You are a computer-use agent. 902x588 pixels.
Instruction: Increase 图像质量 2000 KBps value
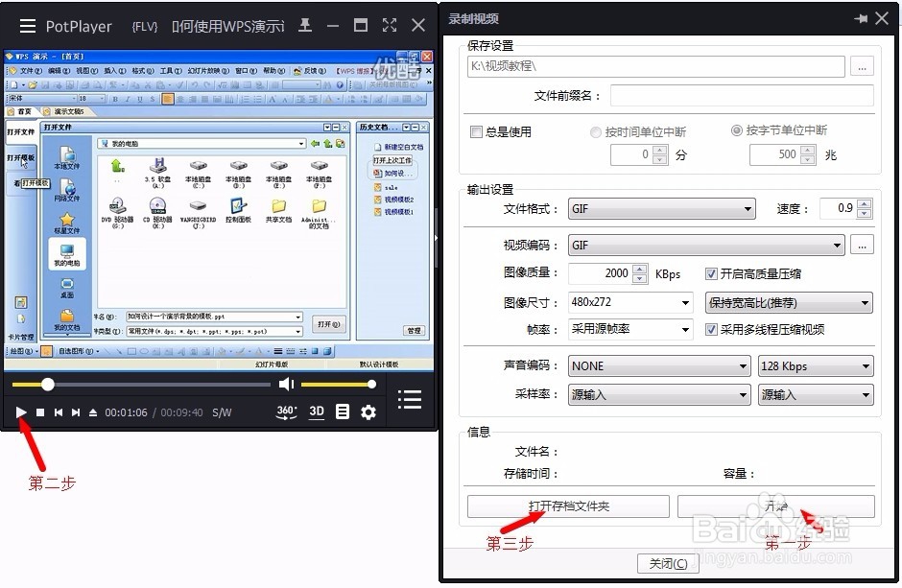click(640, 269)
